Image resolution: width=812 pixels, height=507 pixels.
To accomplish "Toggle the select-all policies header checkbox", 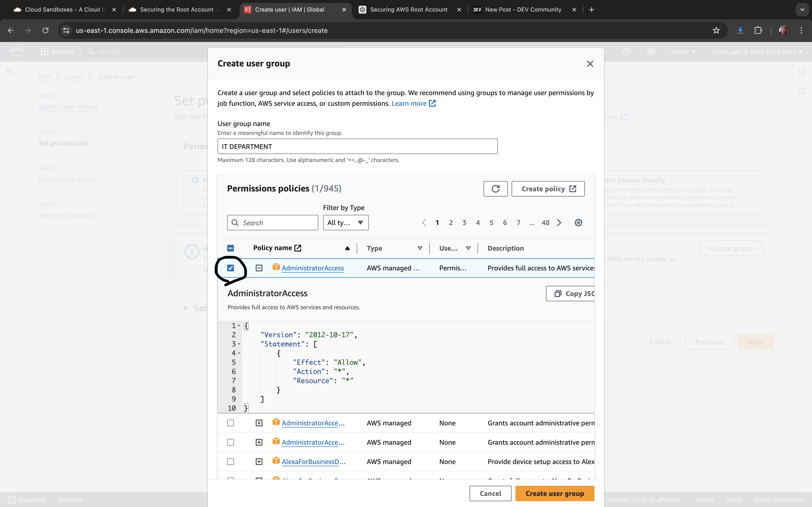I will pos(231,248).
